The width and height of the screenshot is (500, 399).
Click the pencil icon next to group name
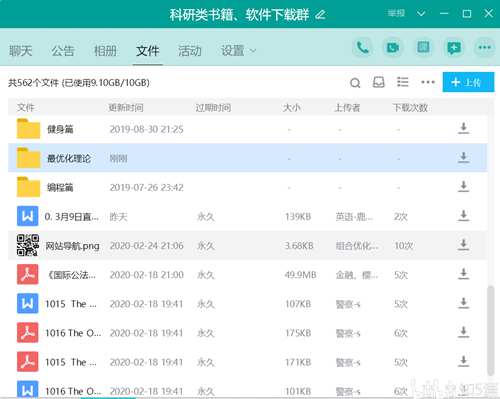(x=320, y=15)
